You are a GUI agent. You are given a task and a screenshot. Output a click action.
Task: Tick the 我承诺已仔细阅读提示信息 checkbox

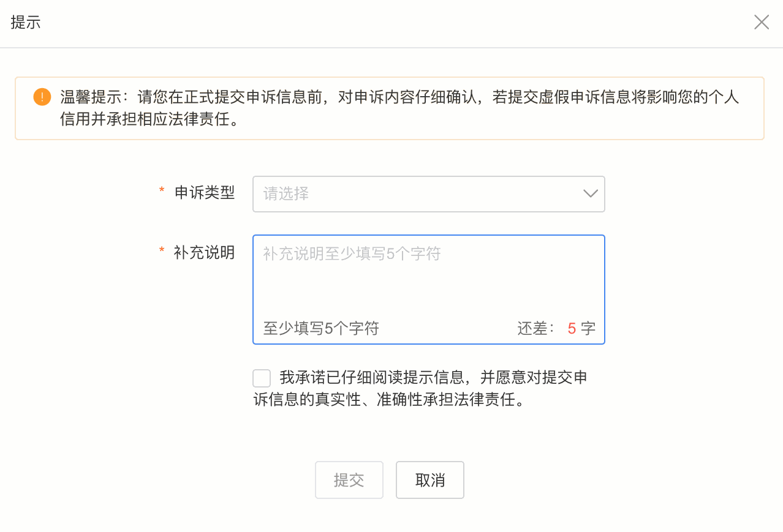tap(262, 378)
